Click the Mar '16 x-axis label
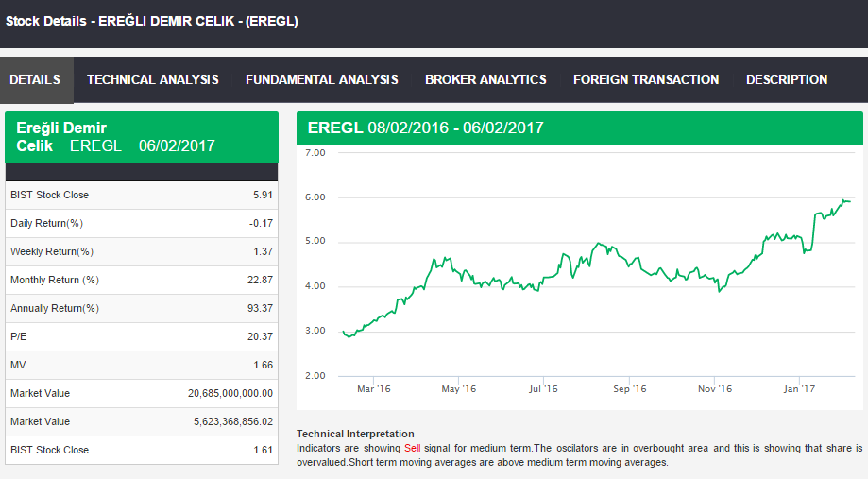868x479 pixels. pyautogui.click(x=374, y=388)
